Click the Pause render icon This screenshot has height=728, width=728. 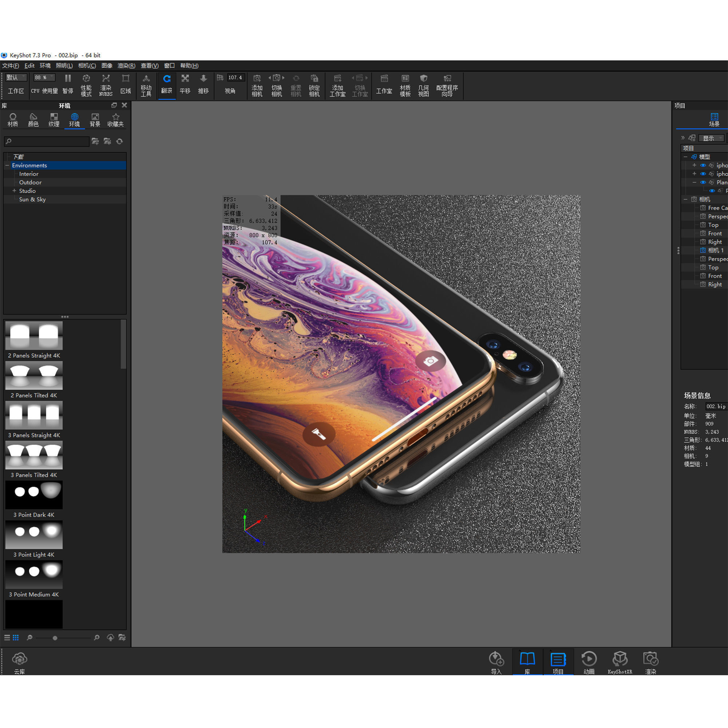click(x=68, y=79)
